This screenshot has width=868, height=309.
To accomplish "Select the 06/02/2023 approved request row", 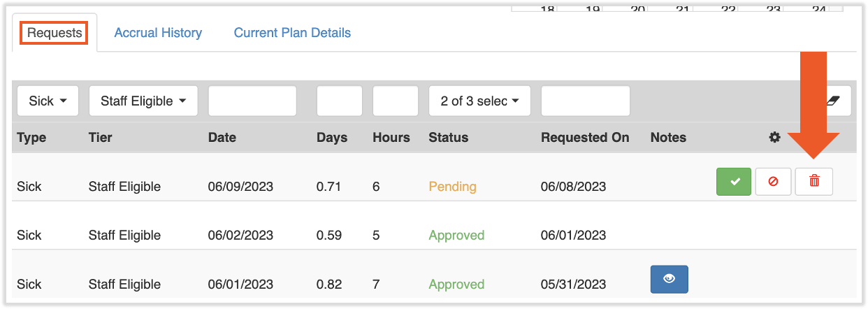I will click(x=240, y=236).
